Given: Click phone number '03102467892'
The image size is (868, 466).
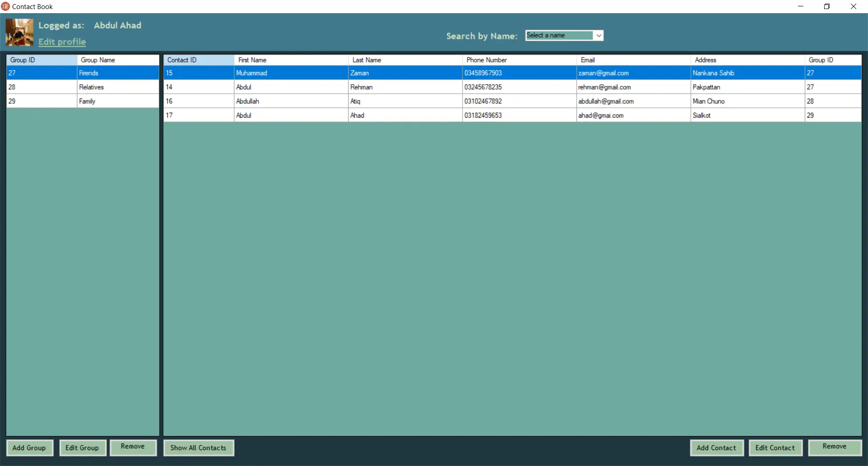Looking at the screenshot, I should [519, 101].
